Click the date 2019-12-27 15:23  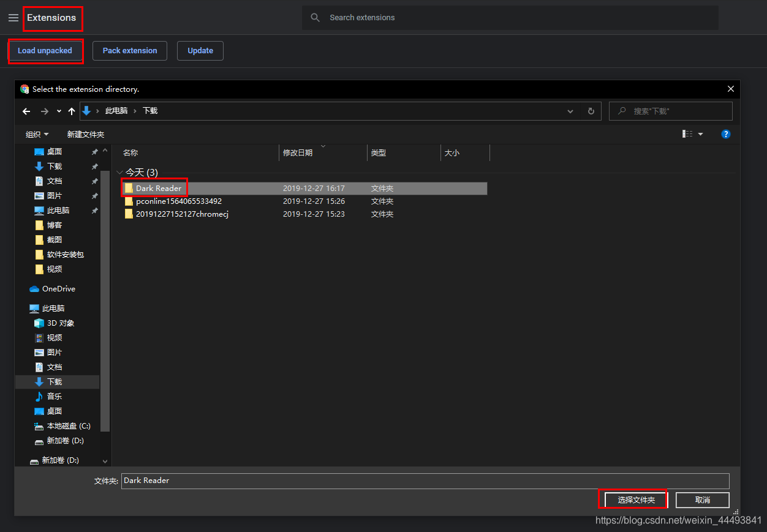click(314, 214)
